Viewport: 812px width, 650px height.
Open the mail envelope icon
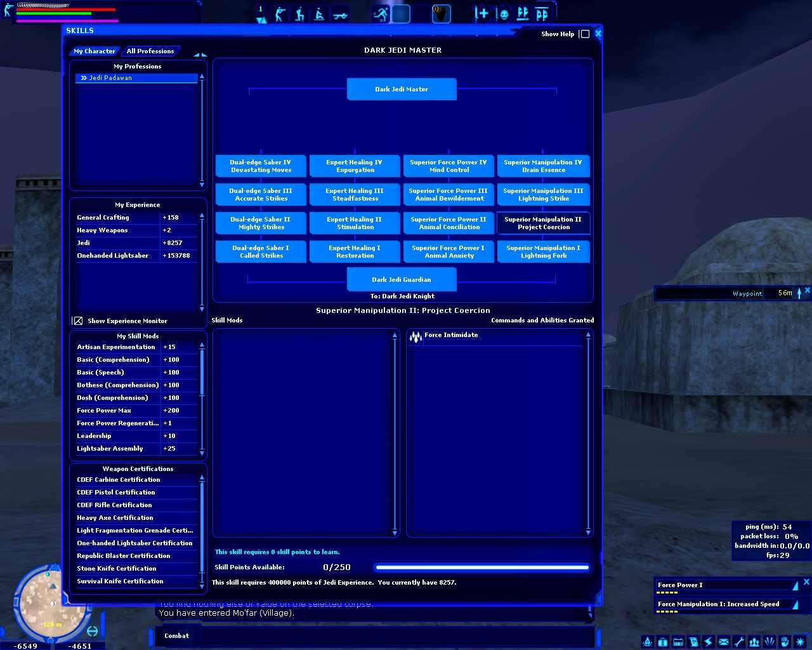click(724, 642)
